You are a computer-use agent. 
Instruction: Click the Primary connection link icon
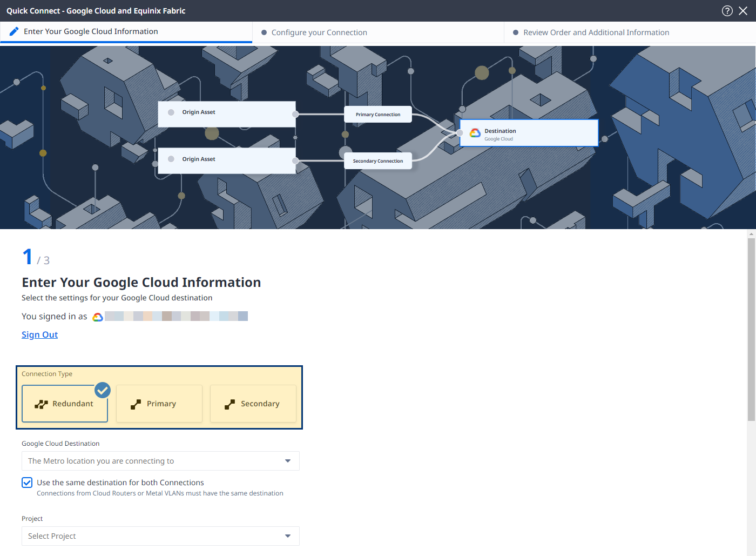(136, 404)
